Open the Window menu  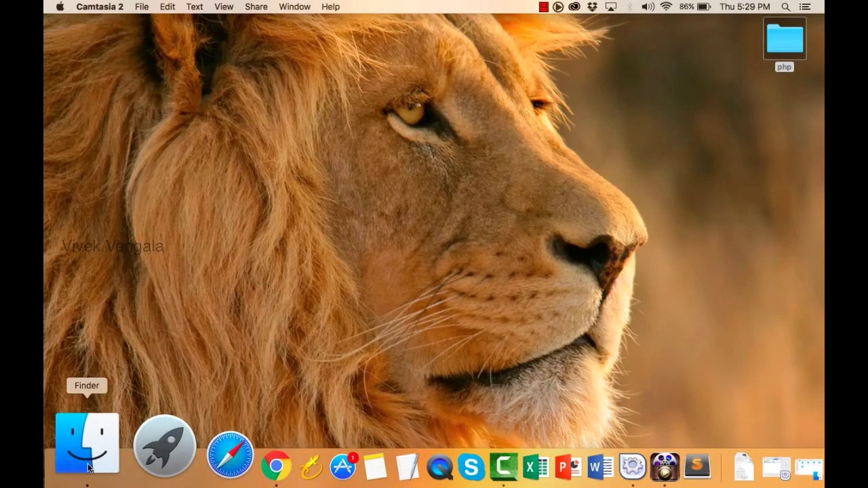[295, 7]
